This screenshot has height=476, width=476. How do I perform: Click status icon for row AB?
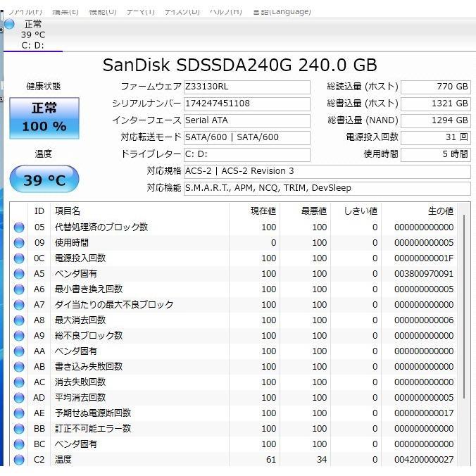pyautogui.click(x=19, y=366)
